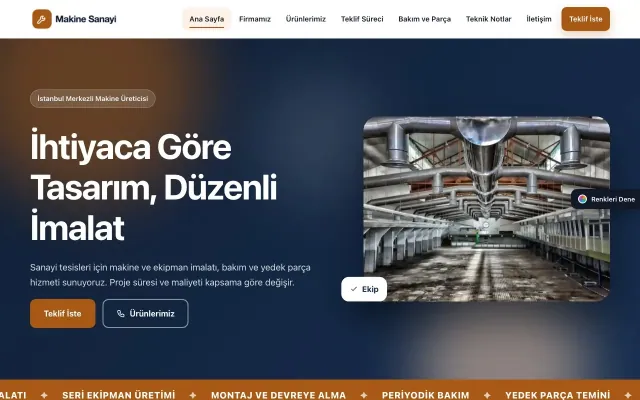
Task: Open Teknik Notlar nav item
Action: point(489,19)
